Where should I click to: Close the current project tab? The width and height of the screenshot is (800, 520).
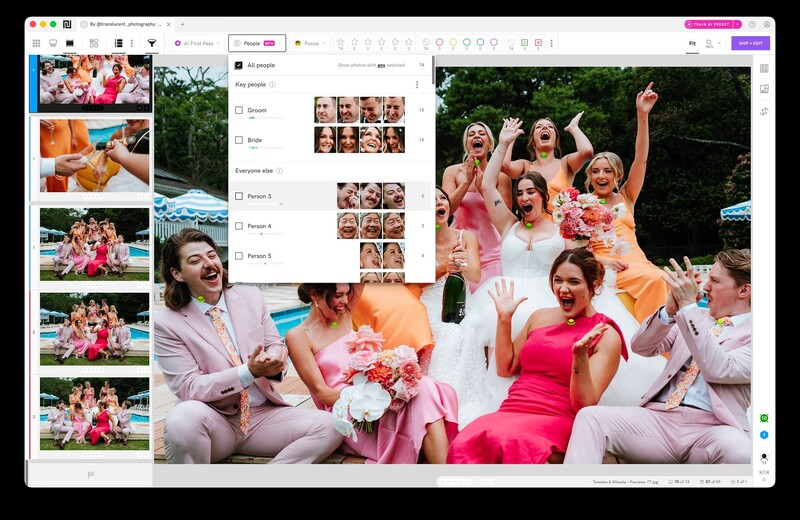click(168, 24)
